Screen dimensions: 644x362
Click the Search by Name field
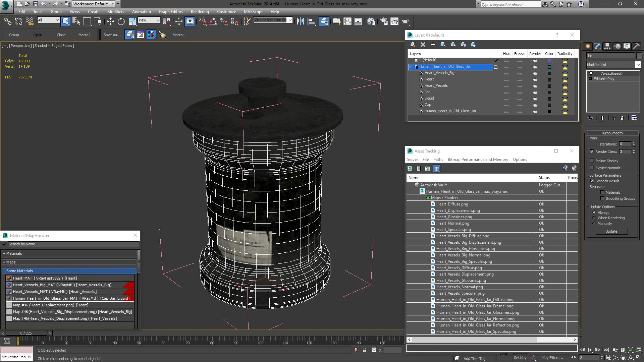tap(73, 244)
